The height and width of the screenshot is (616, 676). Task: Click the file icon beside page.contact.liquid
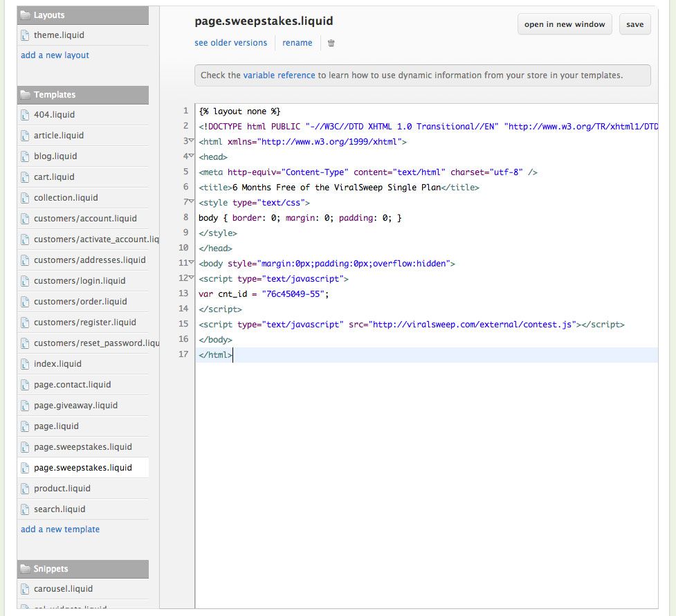pyautogui.click(x=25, y=385)
